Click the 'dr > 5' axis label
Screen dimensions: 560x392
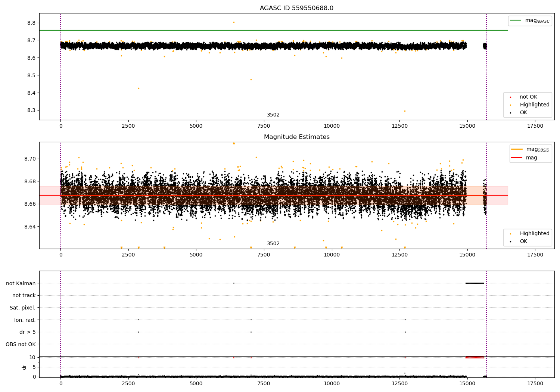point(27,332)
